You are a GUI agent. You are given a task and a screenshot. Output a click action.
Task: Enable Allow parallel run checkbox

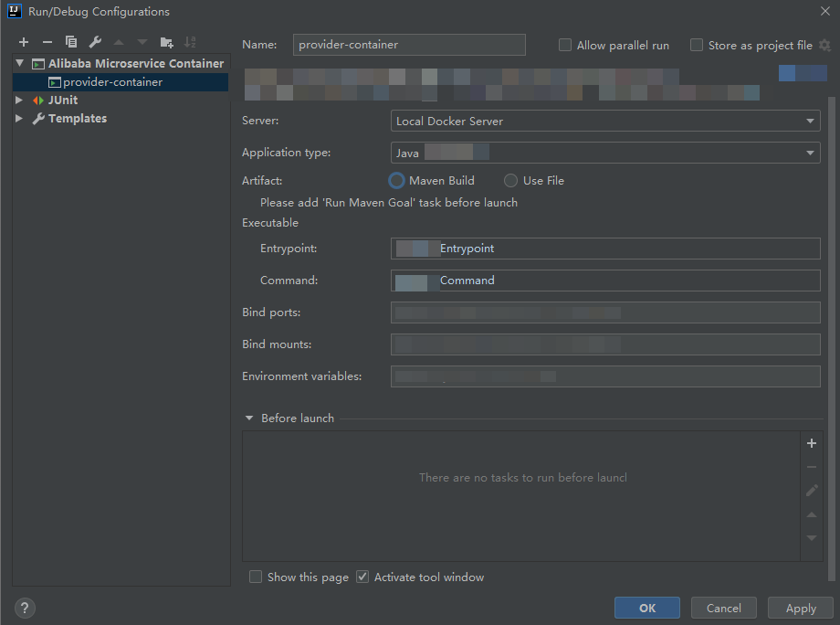[x=564, y=45]
